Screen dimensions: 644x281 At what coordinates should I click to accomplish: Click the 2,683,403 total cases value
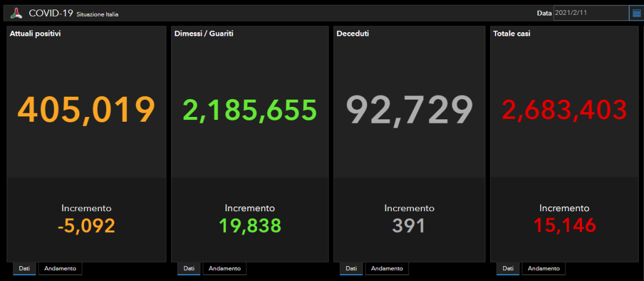(565, 110)
